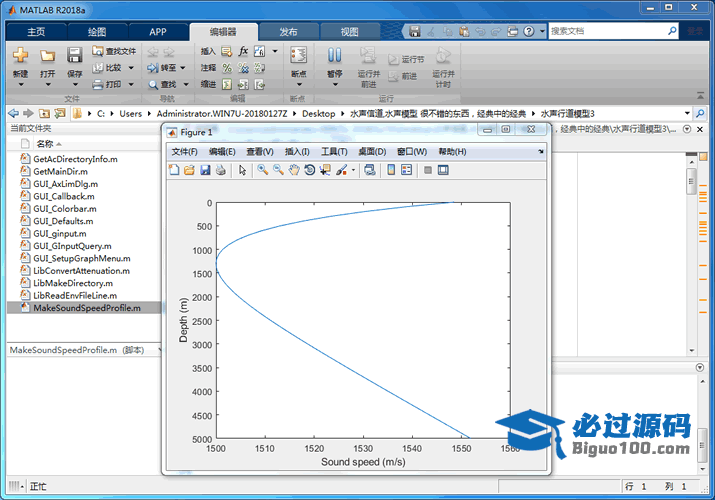
Task: Open brush color dropdown arrow
Action: pyautogui.click(x=353, y=170)
